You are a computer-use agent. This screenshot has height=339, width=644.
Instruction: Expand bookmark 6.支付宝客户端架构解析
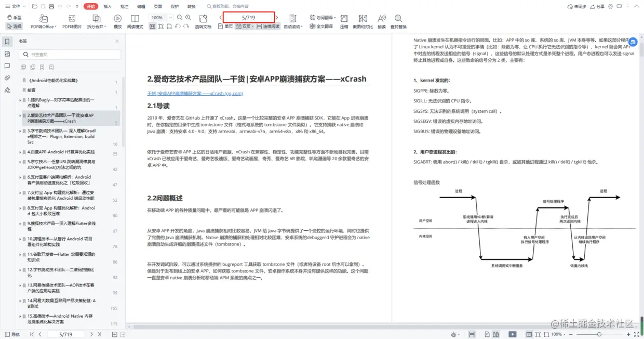(20, 177)
